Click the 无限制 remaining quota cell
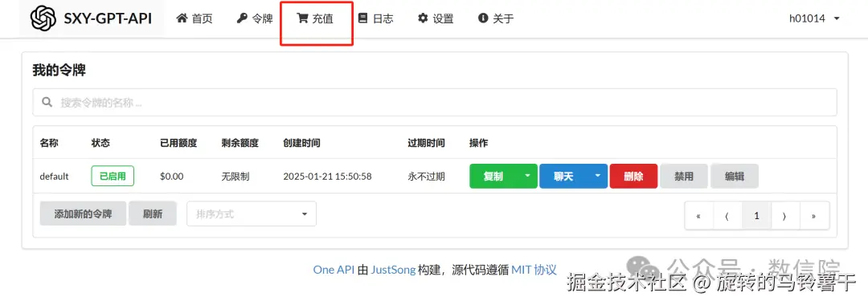868x305 pixels. tap(235, 177)
